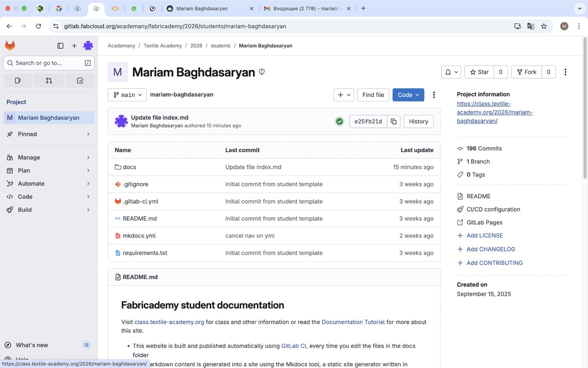The image size is (588, 368).
Task: Open the assigned issues icon in sidebar
Action: 18,80
